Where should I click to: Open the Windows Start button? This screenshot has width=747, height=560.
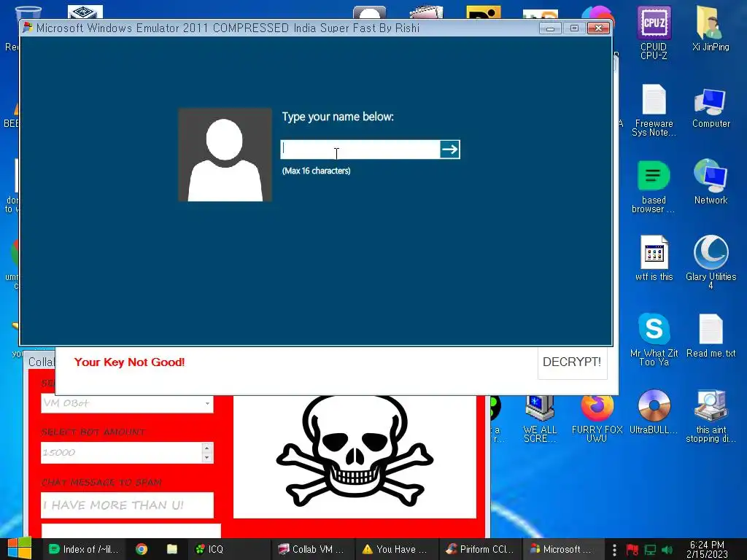point(20,548)
